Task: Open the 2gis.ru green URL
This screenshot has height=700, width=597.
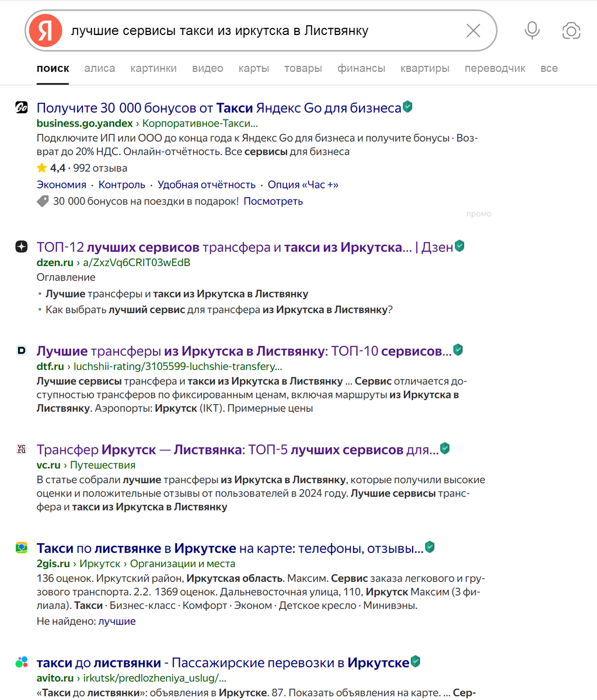Action: [x=54, y=563]
